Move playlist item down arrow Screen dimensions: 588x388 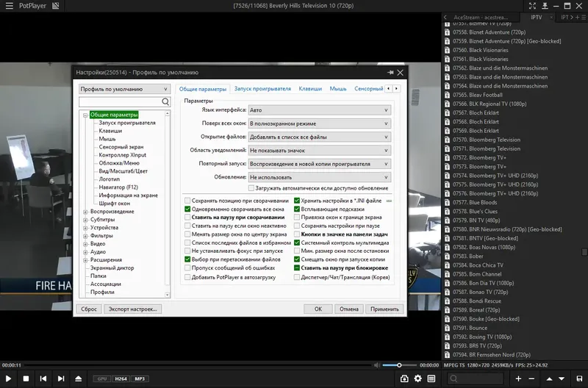[x=562, y=378]
